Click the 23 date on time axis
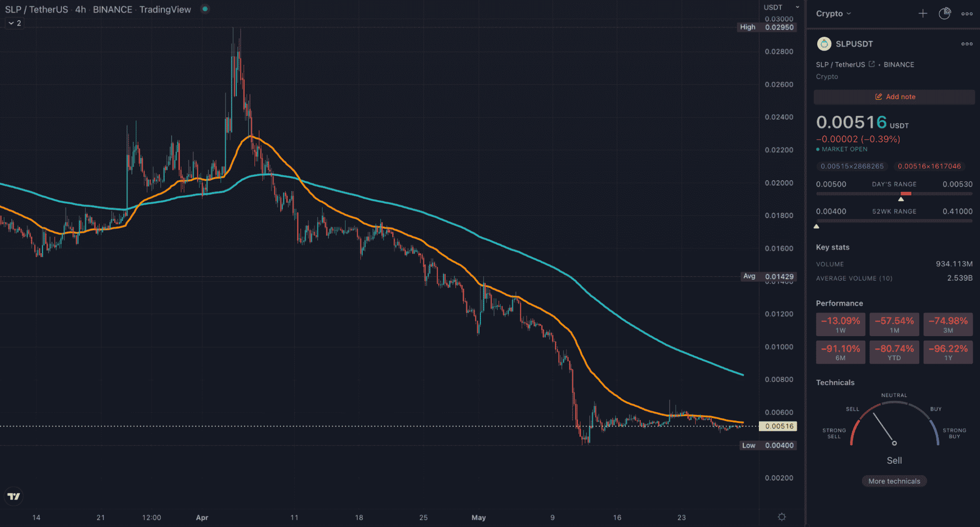Viewport: 980px width, 527px height. tap(681, 517)
